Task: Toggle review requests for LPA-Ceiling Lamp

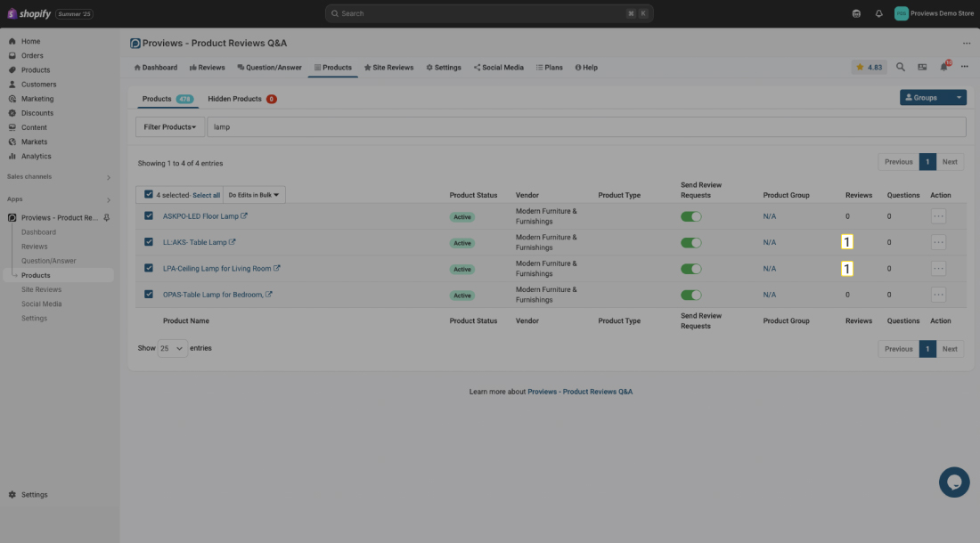Action: pos(690,269)
